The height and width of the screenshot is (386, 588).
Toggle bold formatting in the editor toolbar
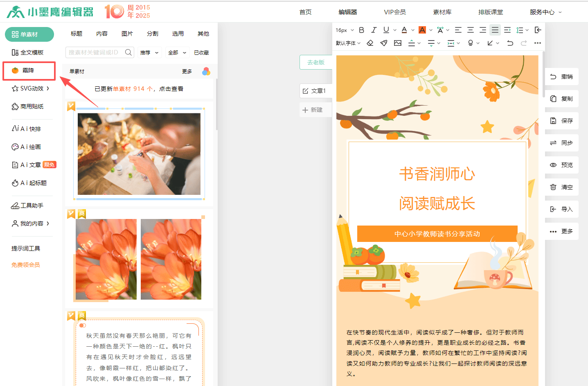pos(361,30)
